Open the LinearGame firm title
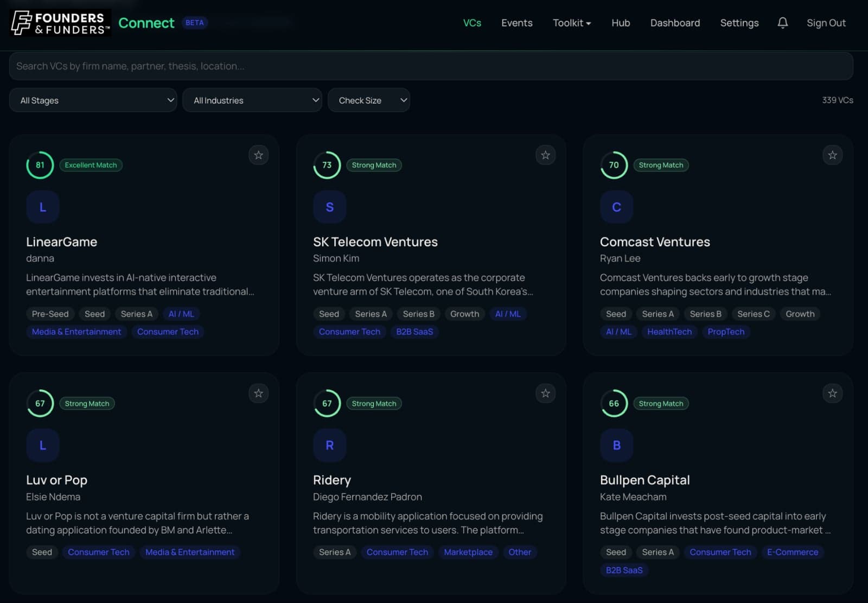 click(62, 242)
